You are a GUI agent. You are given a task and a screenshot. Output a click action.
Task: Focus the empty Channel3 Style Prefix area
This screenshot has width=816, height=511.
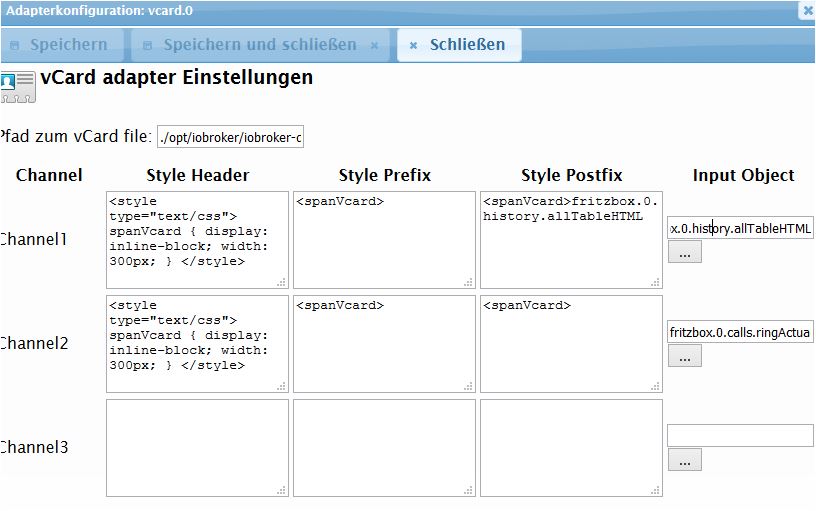coord(384,448)
